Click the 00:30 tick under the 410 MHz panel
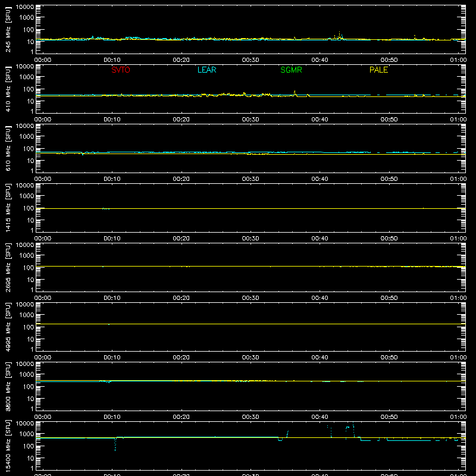 coord(250,120)
